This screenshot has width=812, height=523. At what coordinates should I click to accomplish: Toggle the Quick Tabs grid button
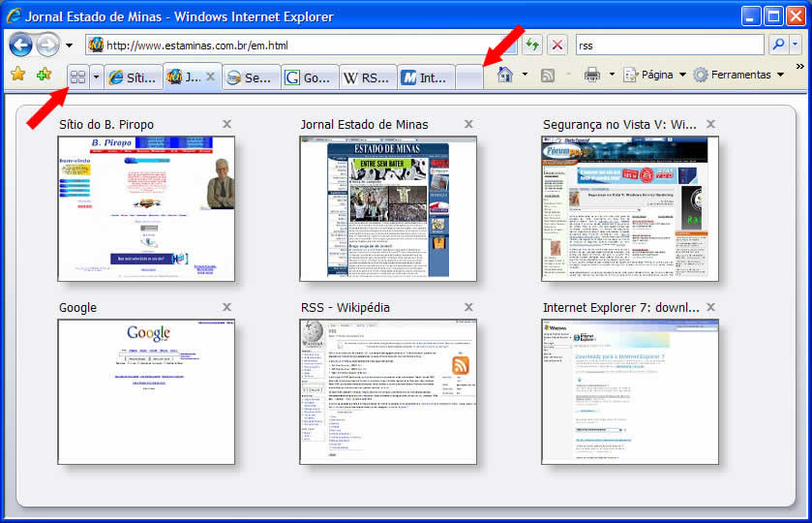[78, 77]
